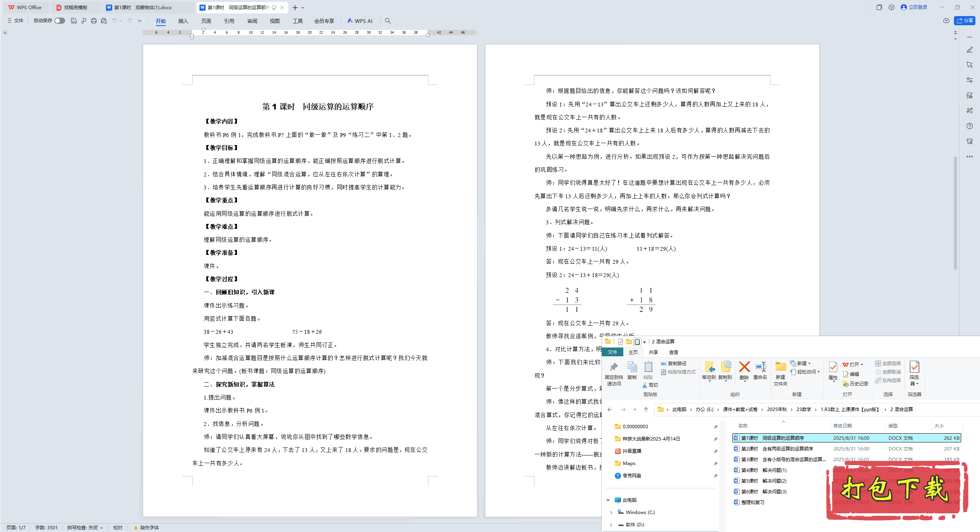The height and width of the screenshot is (532, 980).
Task: Open the 拼写检查 status dropdown
Action: point(85,527)
